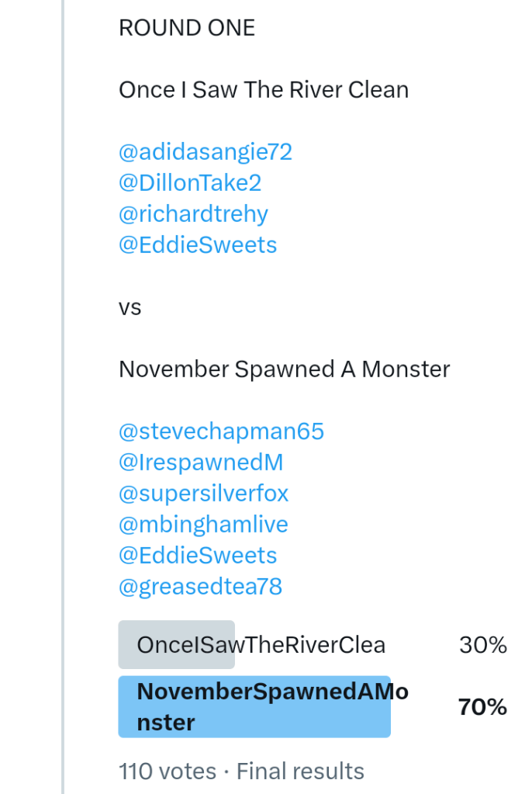Click the @greasedtea78 mention
Screen dimensions: 532x794
pyautogui.click(x=200, y=587)
